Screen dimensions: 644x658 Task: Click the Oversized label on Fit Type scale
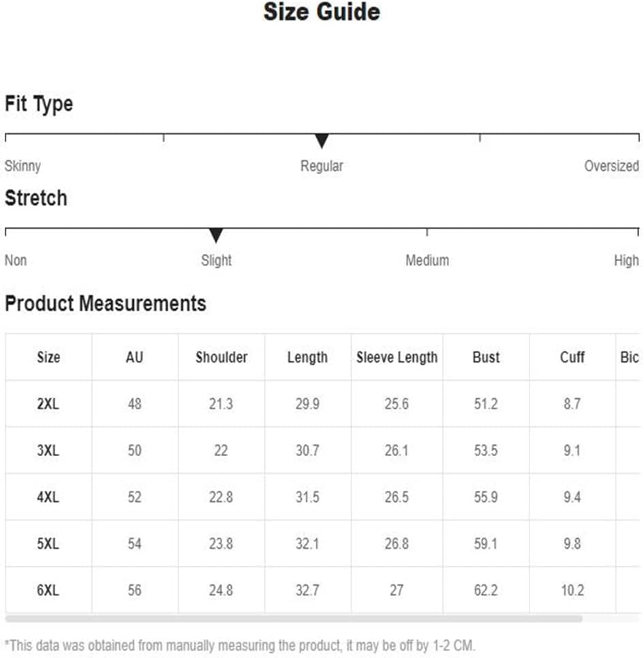coord(612,166)
